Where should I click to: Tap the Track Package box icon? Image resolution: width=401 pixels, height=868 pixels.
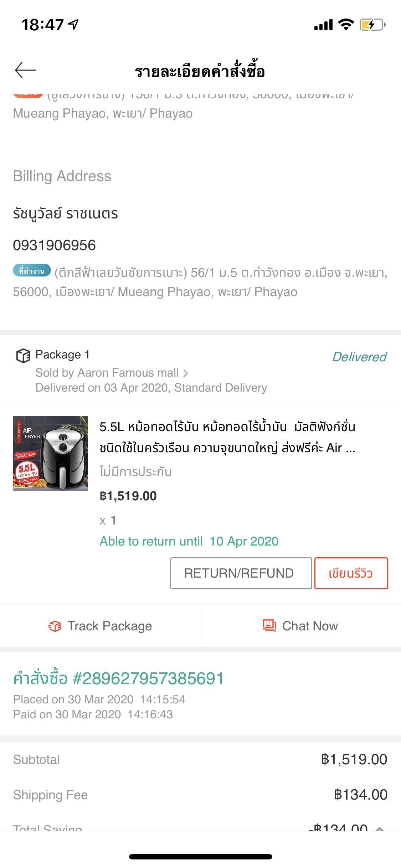(55, 626)
